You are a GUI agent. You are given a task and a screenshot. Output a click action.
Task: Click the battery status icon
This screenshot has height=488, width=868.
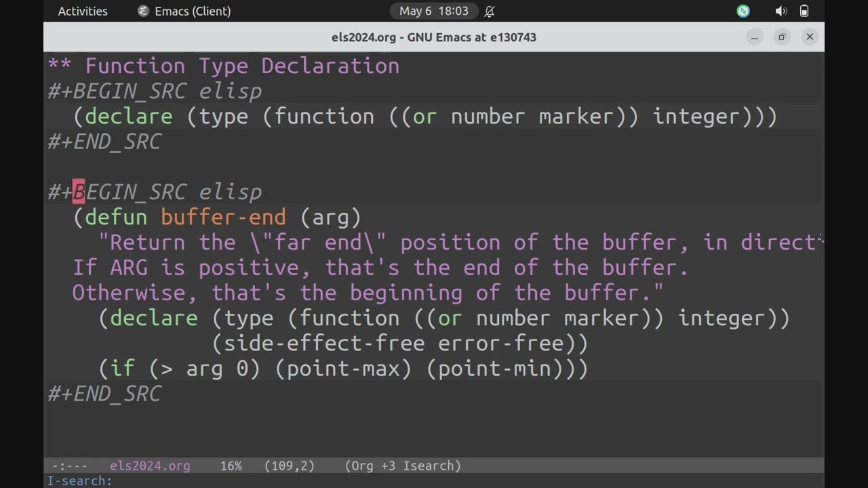(x=804, y=11)
